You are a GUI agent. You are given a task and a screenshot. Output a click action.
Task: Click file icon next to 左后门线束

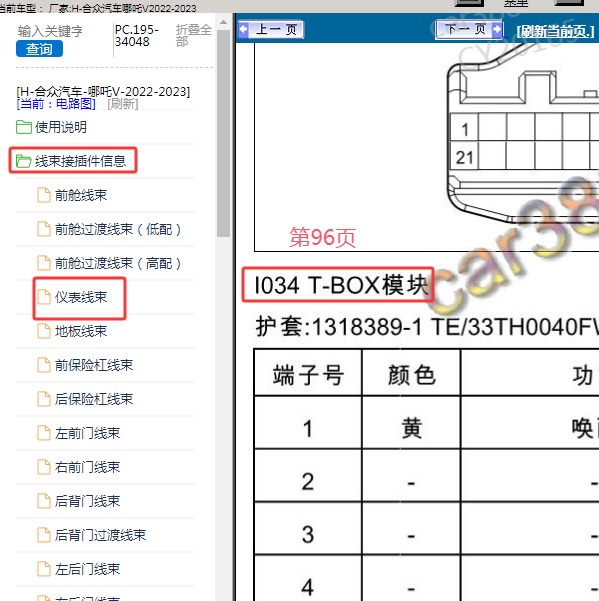[x=44, y=569]
